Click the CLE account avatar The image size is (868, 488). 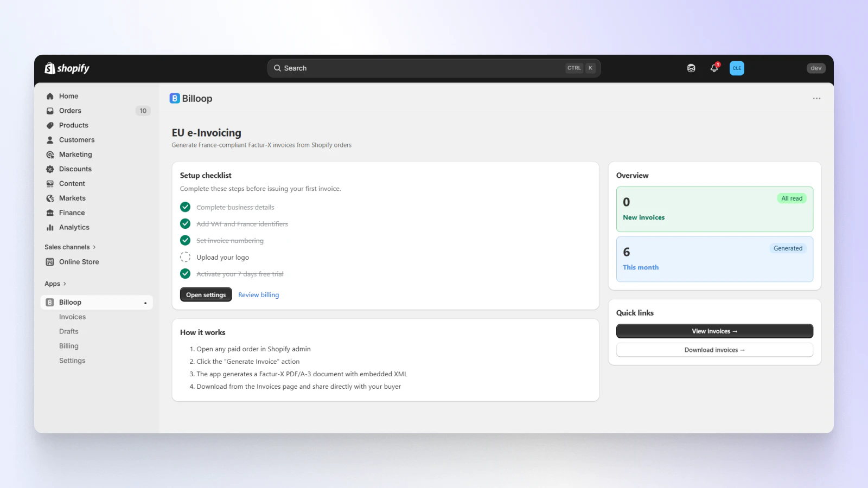(x=737, y=68)
